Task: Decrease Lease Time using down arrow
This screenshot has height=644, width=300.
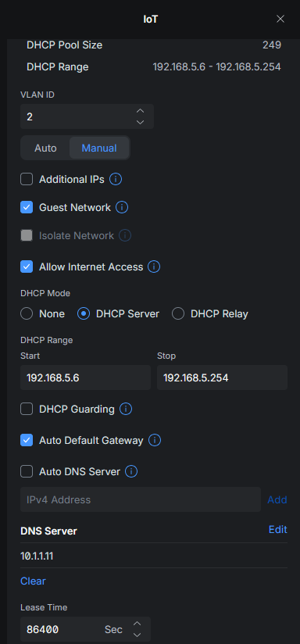Action: click(x=137, y=635)
